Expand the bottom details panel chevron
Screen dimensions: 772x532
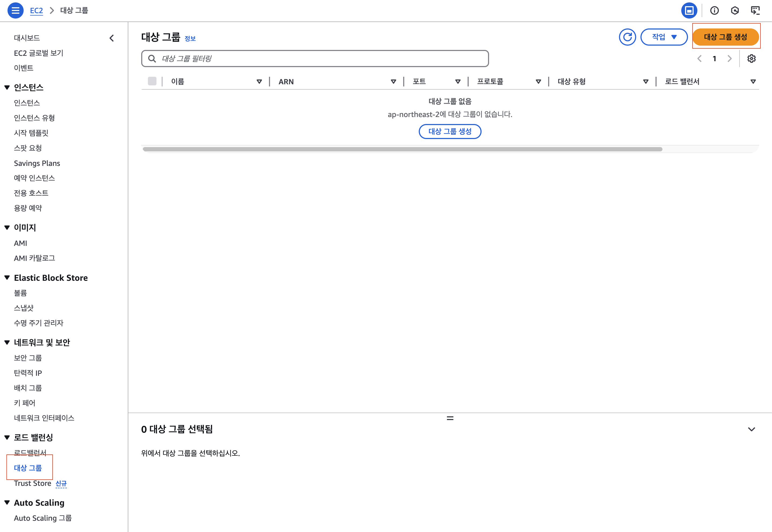point(751,429)
